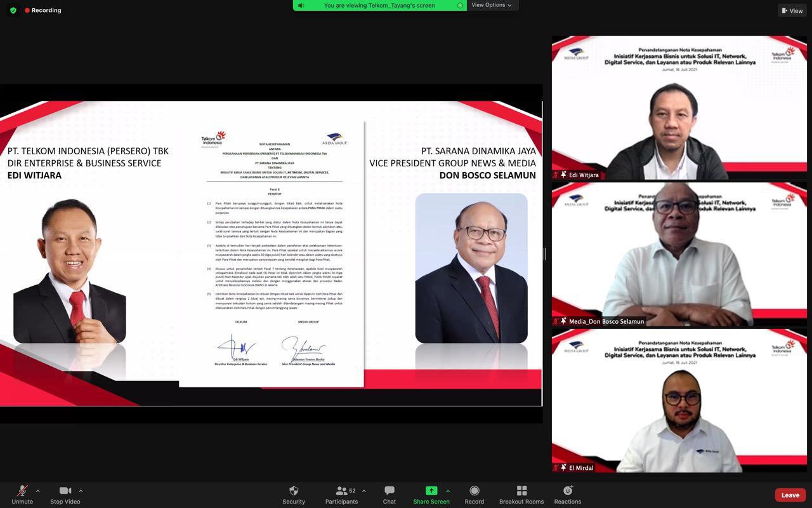Expand the audio options chevron beside Unmute

tap(37, 490)
